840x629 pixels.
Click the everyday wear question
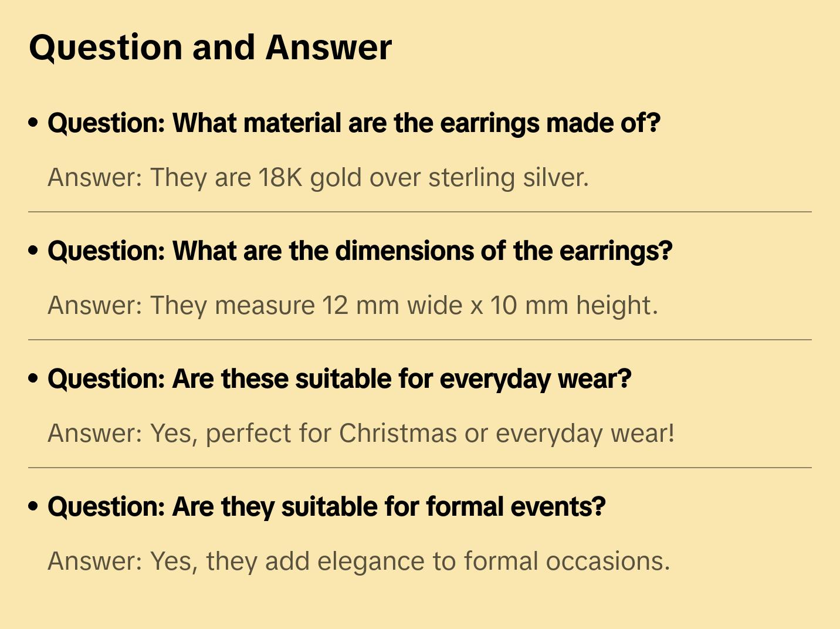339,379
